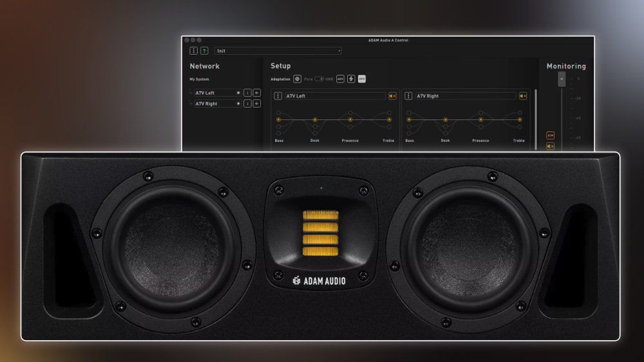This screenshot has height=362, width=644.
Task: Select the bottom Treble setting for A7V Right
Action: 520,126
